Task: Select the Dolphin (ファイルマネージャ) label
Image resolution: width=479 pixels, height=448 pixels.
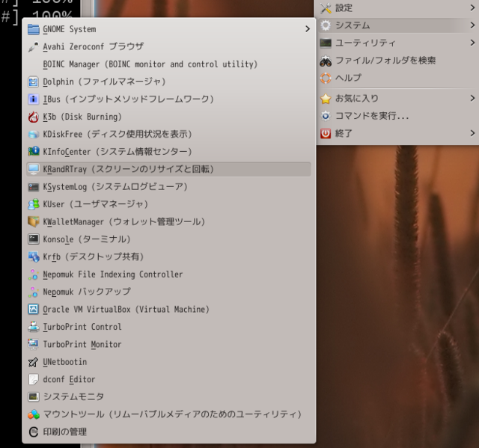Action: (x=105, y=82)
